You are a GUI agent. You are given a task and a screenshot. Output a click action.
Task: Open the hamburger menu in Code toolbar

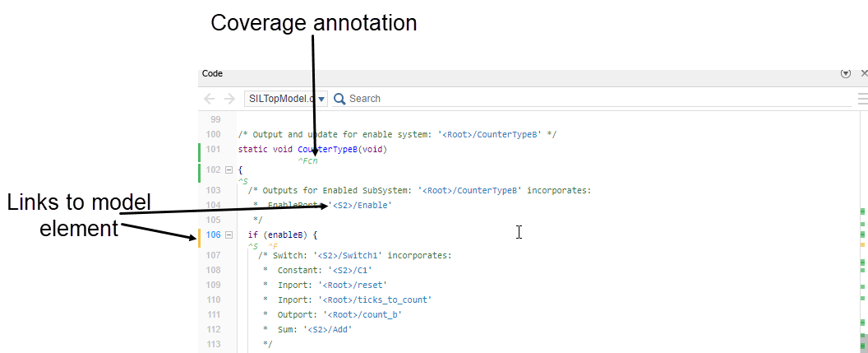pos(862,99)
